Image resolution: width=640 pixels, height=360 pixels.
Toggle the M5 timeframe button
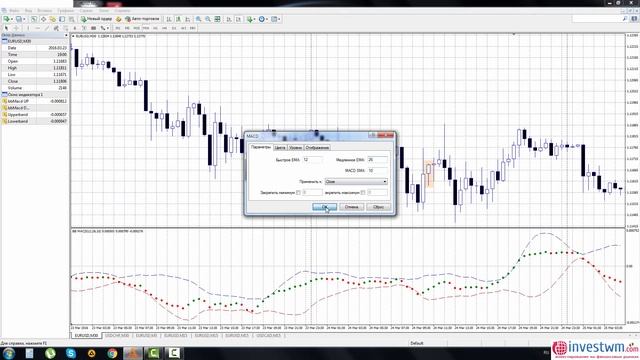127,28
